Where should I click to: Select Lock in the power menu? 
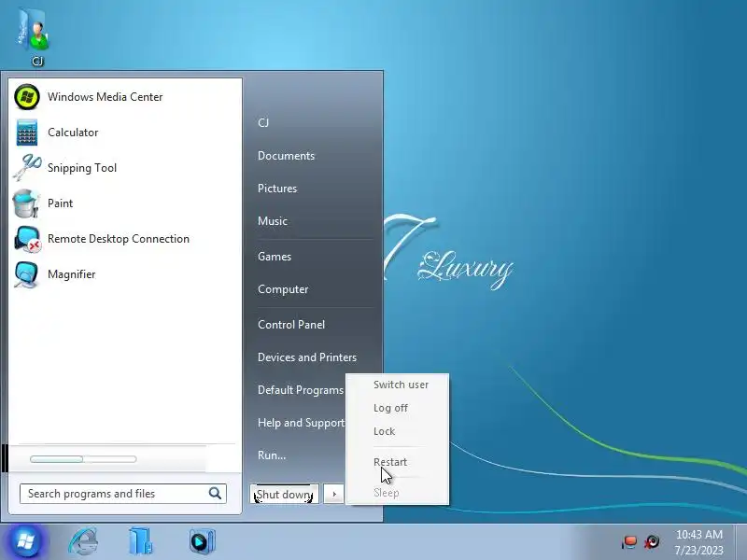pyautogui.click(x=384, y=431)
